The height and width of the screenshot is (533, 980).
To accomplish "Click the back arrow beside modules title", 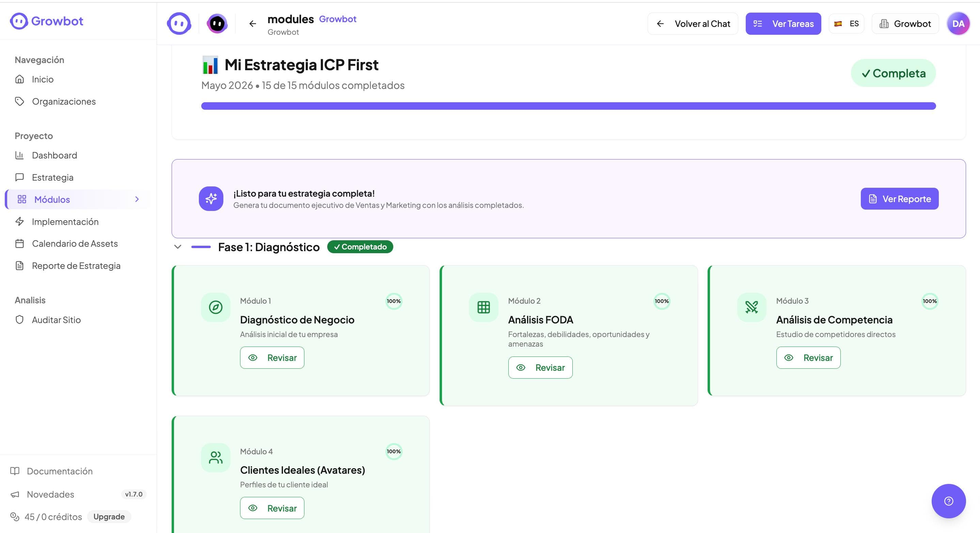I will coord(253,24).
